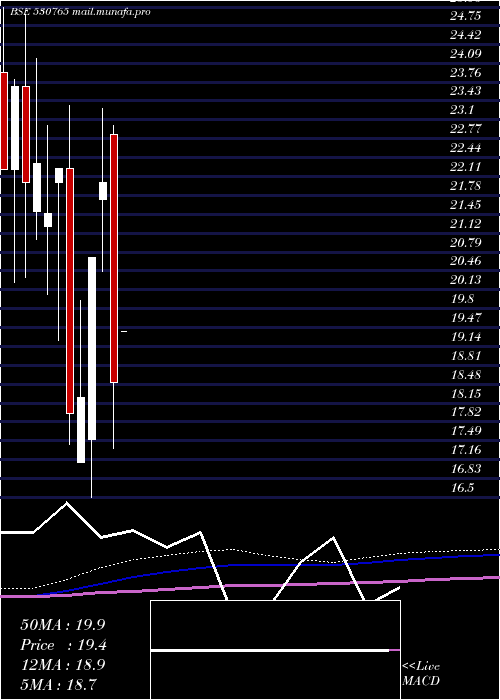Click the 21.45 price axis label
This screenshot has height=700, width=500.
466,205
